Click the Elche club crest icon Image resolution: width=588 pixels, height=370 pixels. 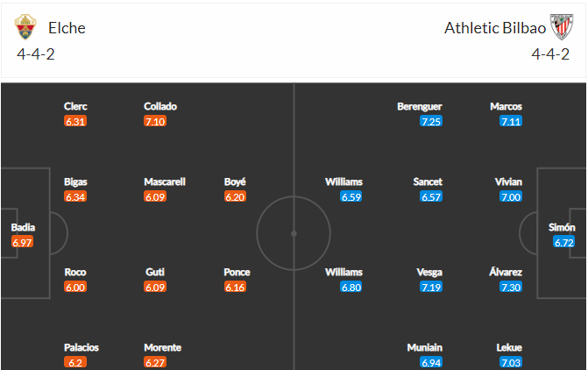tap(25, 27)
